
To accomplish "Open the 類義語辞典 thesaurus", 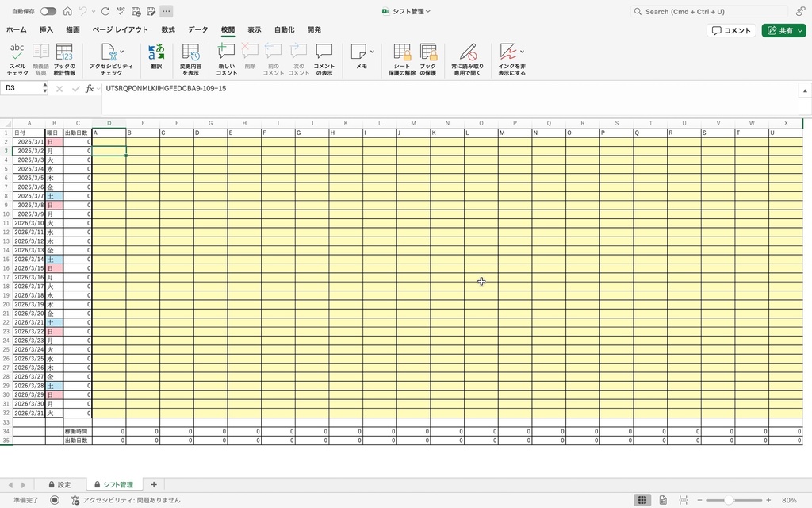I will [x=40, y=59].
